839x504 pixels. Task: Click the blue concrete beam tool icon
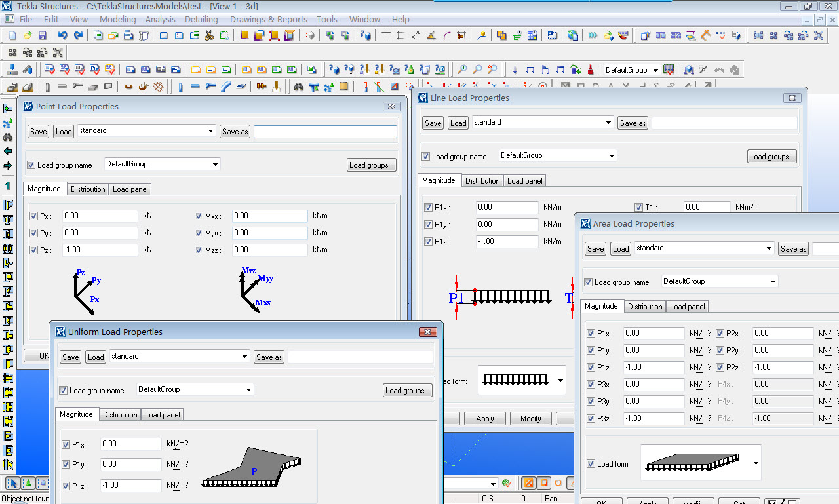[195, 87]
